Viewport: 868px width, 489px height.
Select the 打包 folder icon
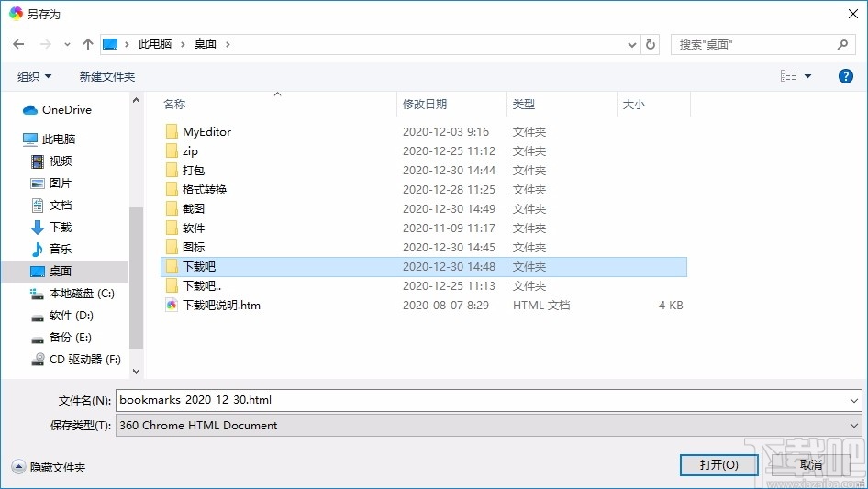click(172, 170)
